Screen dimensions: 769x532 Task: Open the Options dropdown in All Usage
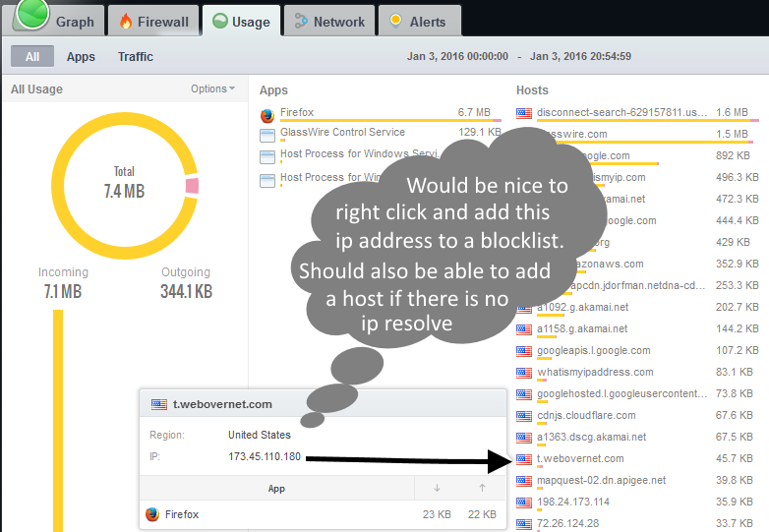point(212,89)
